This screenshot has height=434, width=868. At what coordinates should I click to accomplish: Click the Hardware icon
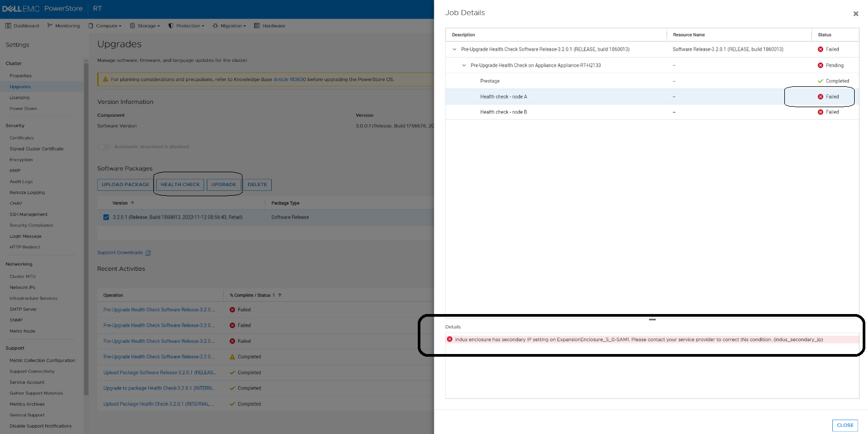pos(257,26)
